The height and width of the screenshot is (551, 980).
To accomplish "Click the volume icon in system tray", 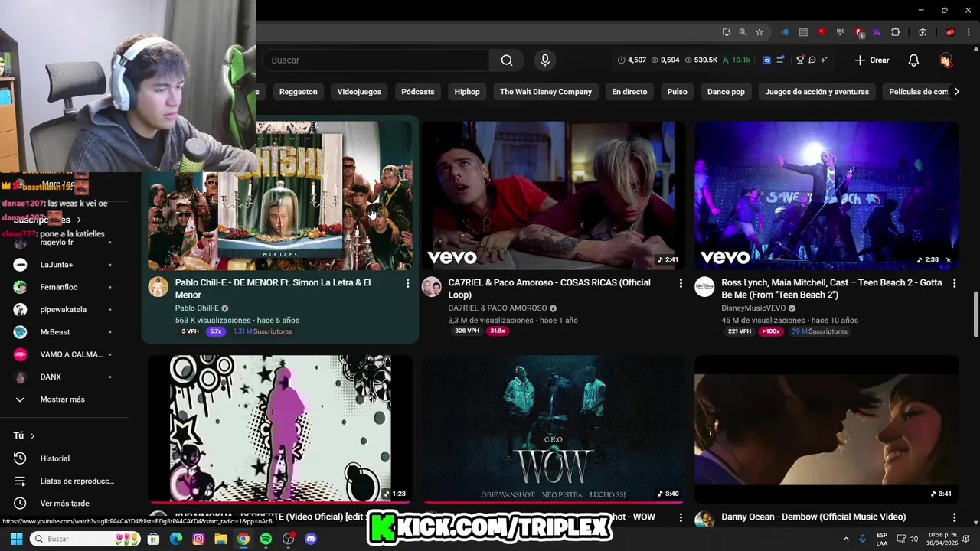I will point(913,539).
